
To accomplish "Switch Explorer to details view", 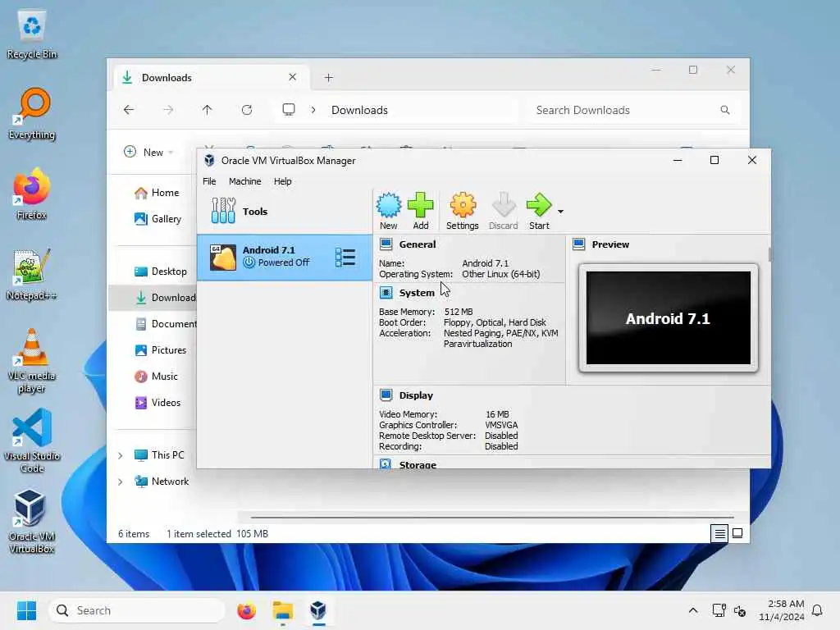I will pos(719,533).
